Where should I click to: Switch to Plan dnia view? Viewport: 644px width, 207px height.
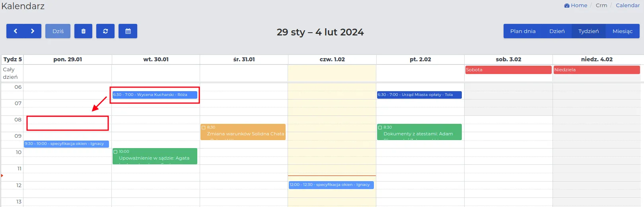tap(523, 31)
